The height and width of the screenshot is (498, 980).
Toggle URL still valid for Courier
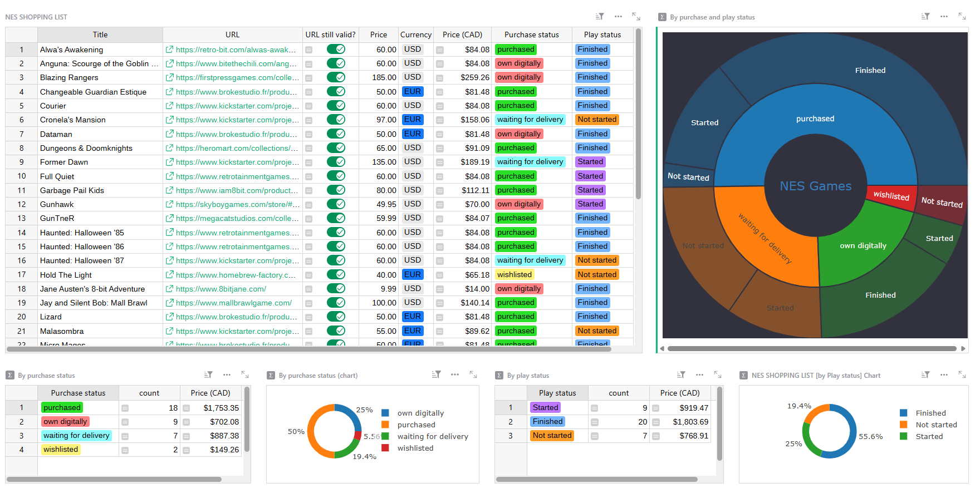coord(336,106)
